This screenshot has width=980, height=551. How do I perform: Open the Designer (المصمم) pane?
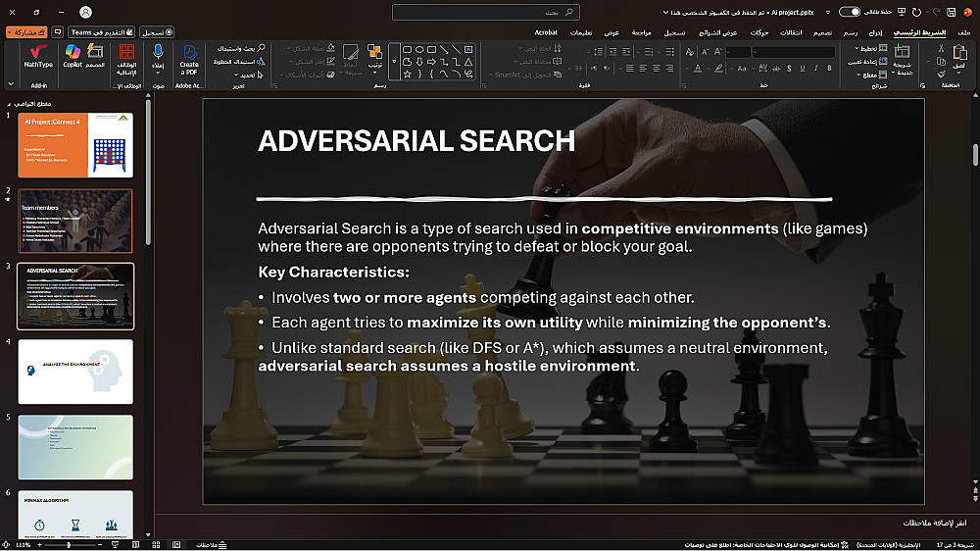95,56
